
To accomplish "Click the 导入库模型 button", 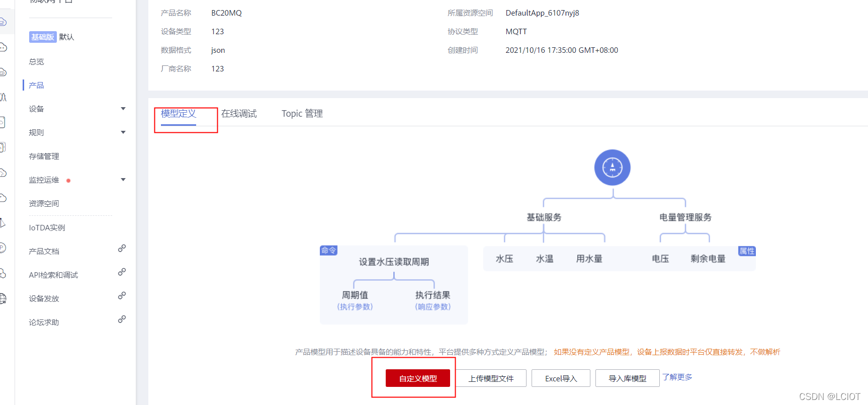I will point(628,378).
